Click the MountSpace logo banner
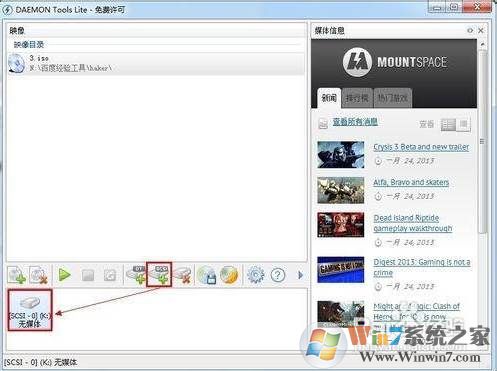Screen dimensions: 497x371 pyautogui.click(x=394, y=62)
